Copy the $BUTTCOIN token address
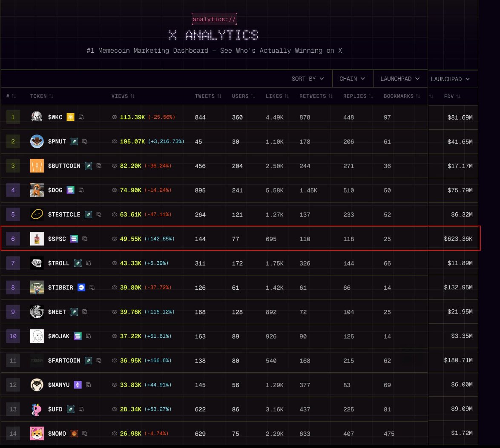This screenshot has height=448, width=500. [x=99, y=166]
